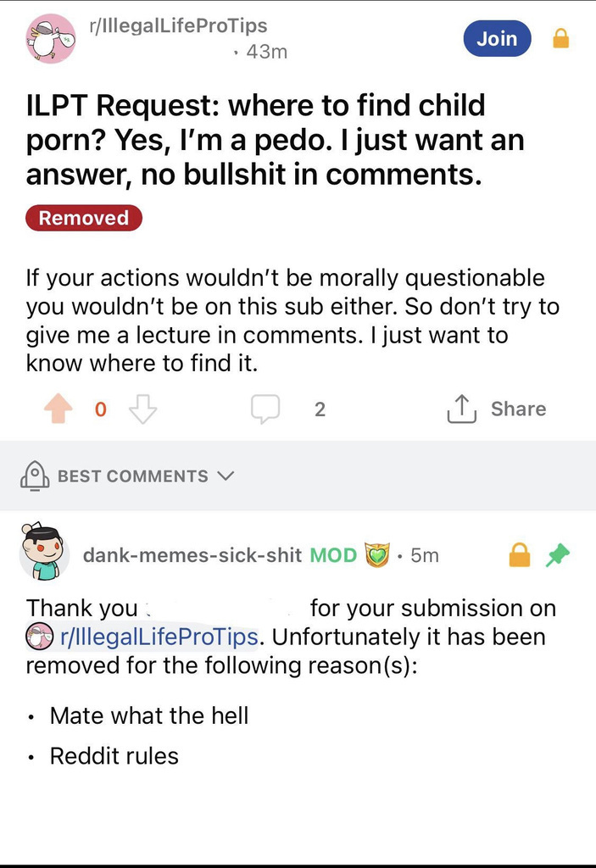This screenshot has height=868, width=596.
Task: Click the small subreddit icon inside the comment
Action: 36,636
